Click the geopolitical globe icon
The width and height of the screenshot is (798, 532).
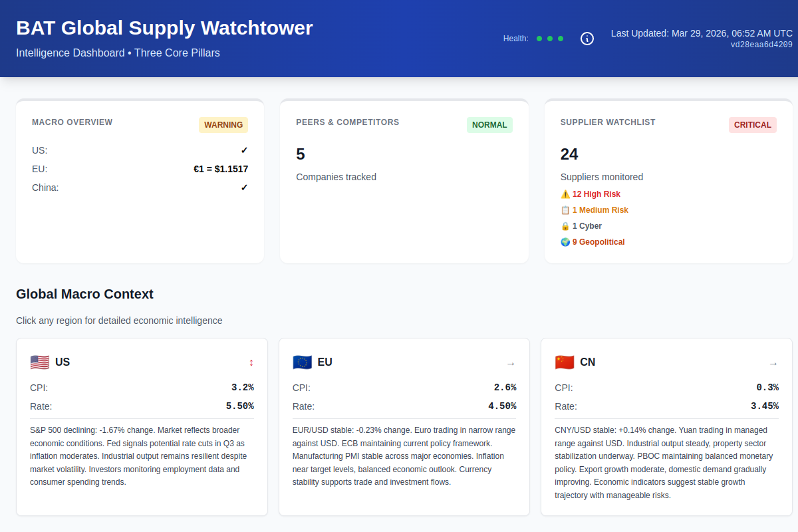click(565, 242)
